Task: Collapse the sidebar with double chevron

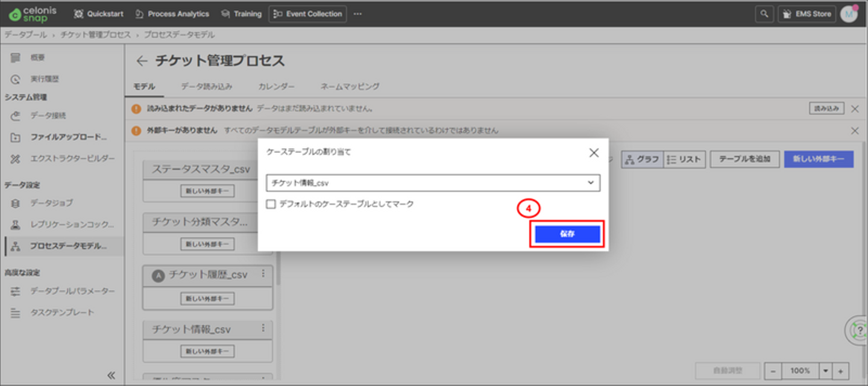Action: tap(111, 375)
